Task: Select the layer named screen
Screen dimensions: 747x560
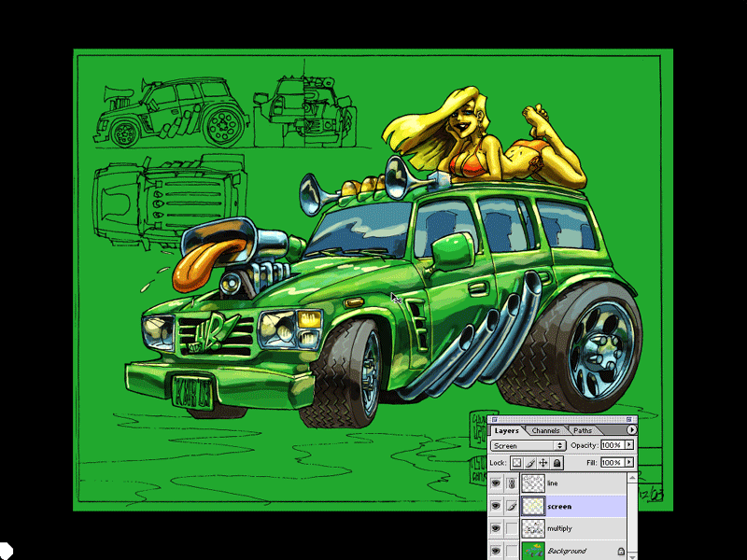Action: click(559, 506)
